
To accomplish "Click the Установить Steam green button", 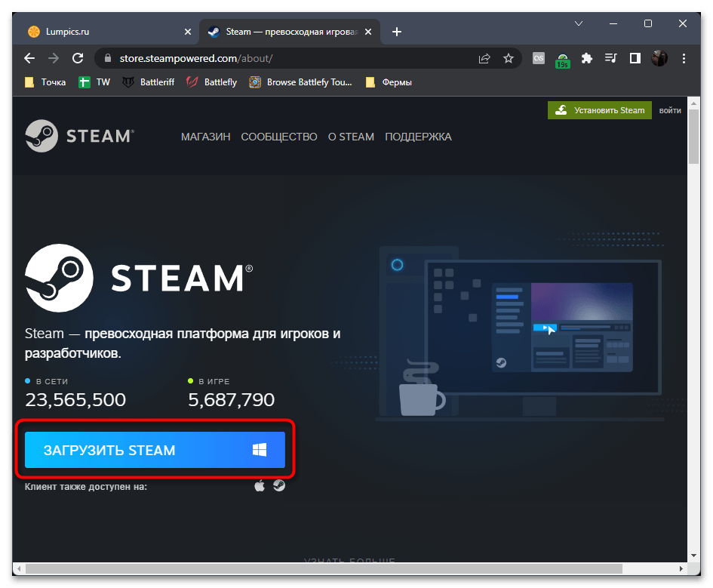I will click(599, 110).
